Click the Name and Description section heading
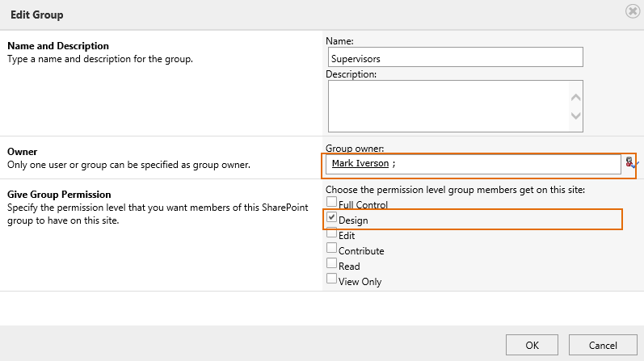 [57, 46]
